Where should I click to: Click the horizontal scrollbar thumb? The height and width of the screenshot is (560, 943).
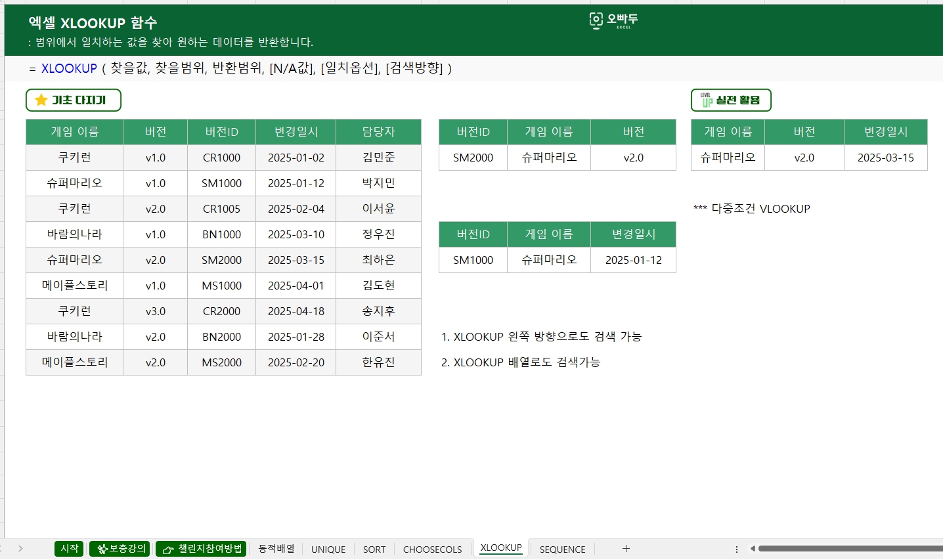[x=850, y=548]
